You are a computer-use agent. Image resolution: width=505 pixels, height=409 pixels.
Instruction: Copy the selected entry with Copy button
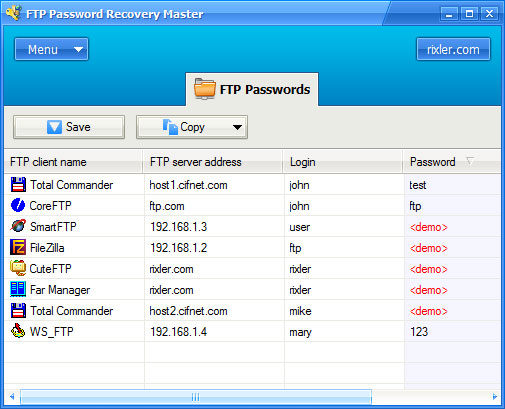[x=192, y=127]
